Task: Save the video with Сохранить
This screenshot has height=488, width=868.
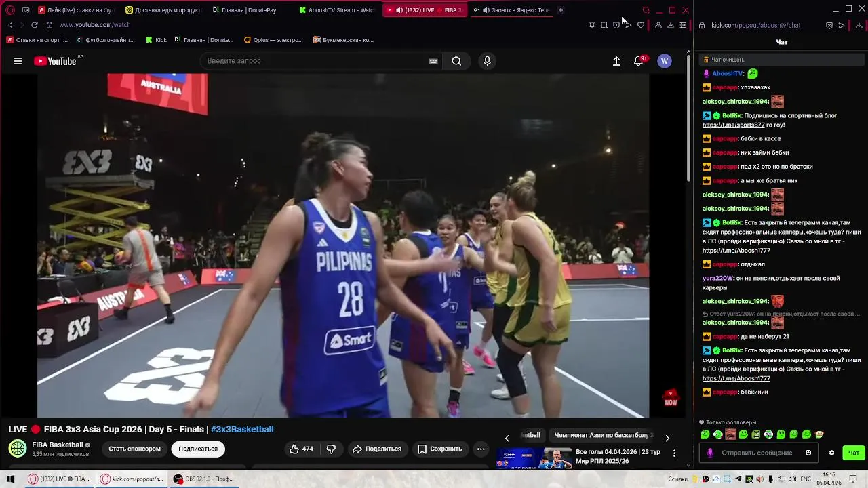Action: click(x=439, y=449)
